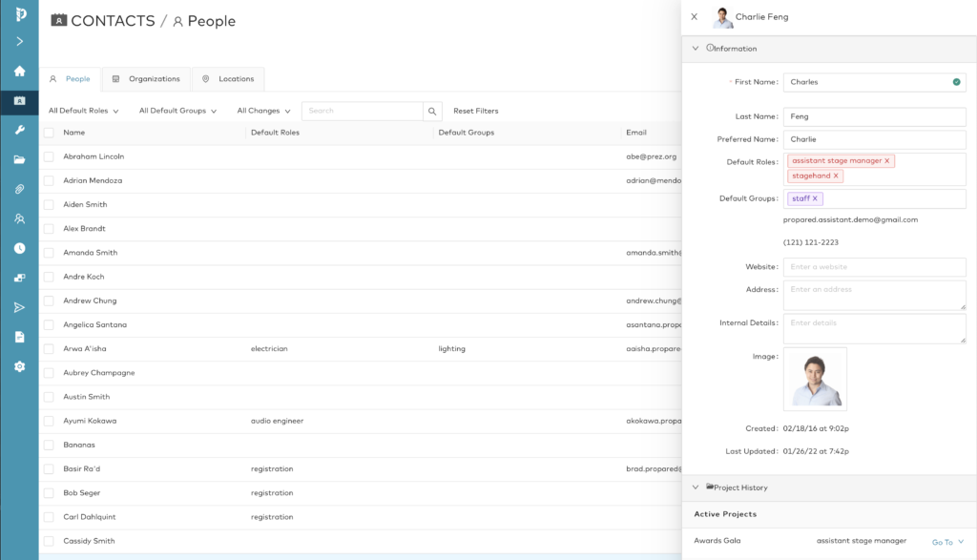Screen dimensions: 977x560
Task: Switch to the Locations tab
Action: (x=228, y=79)
